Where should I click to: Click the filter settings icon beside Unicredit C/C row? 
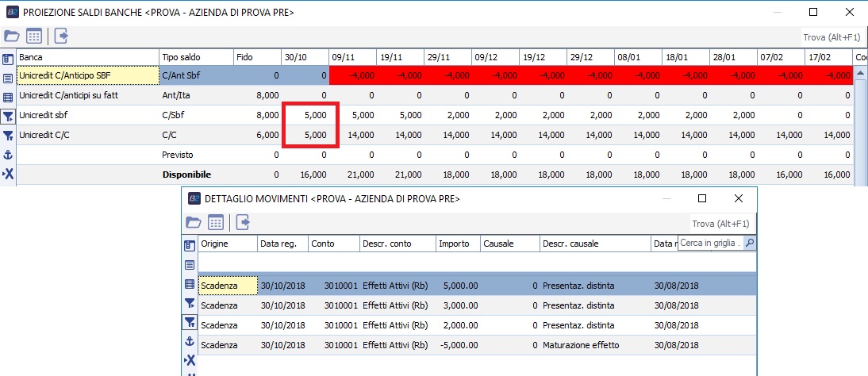(x=8, y=136)
